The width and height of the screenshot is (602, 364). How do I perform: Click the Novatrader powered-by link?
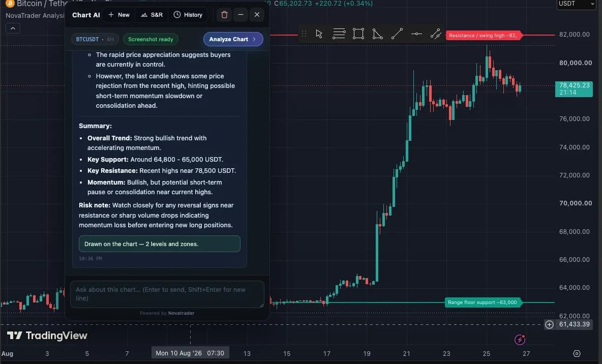[181, 313]
